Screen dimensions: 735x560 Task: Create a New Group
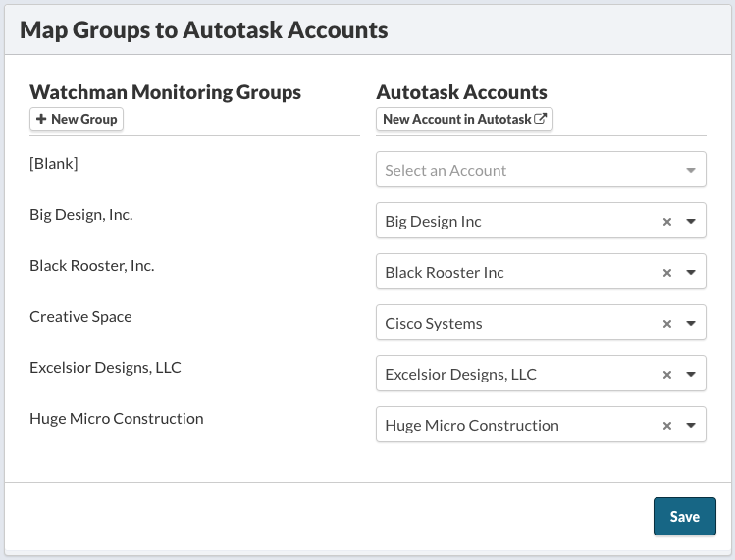[77, 120]
